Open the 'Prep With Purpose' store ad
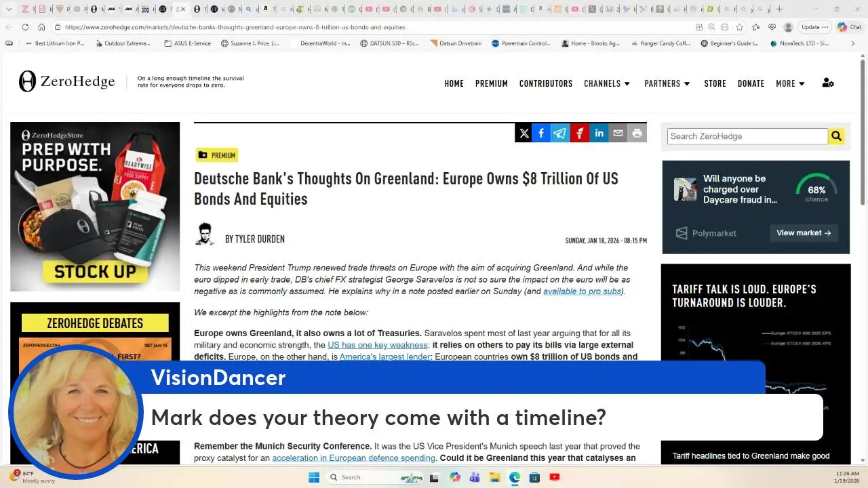This screenshot has height=488, width=868. tap(95, 207)
